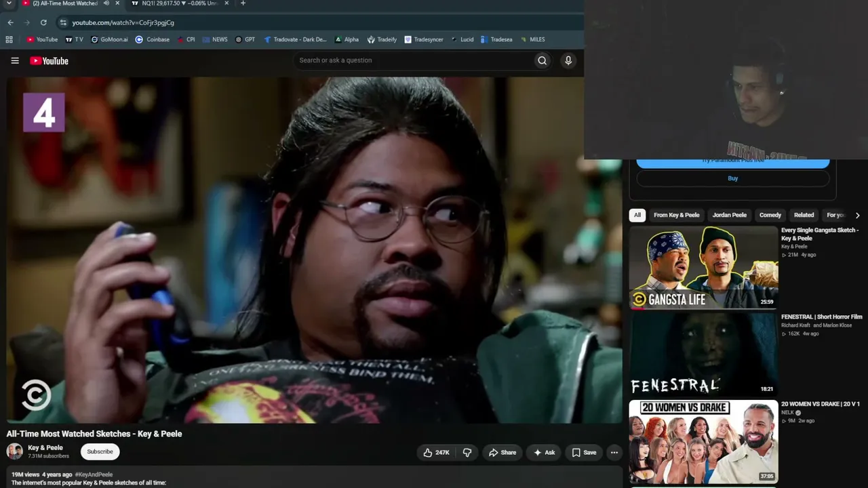
Task: Open the TV bookmark
Action: (74, 39)
